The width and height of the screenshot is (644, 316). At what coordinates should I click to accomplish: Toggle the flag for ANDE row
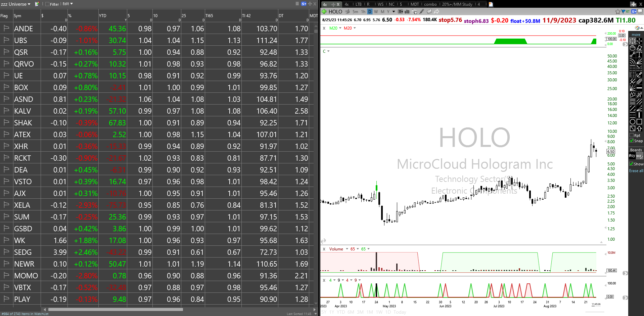6,28
